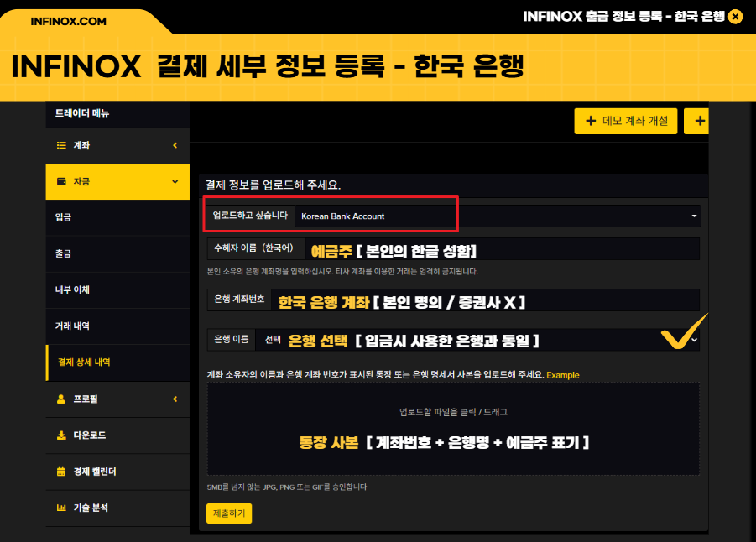The image size is (756, 542).
Task: Collapse the 자금 menu chevron
Action: click(x=175, y=181)
